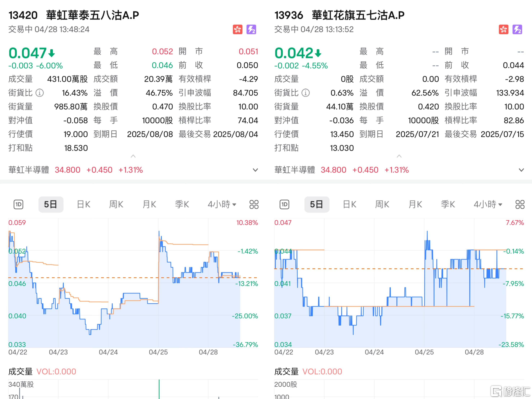This screenshot has height=399, width=532.
Task: Select the 1D chart icon in 13936 panel
Action: (x=285, y=204)
